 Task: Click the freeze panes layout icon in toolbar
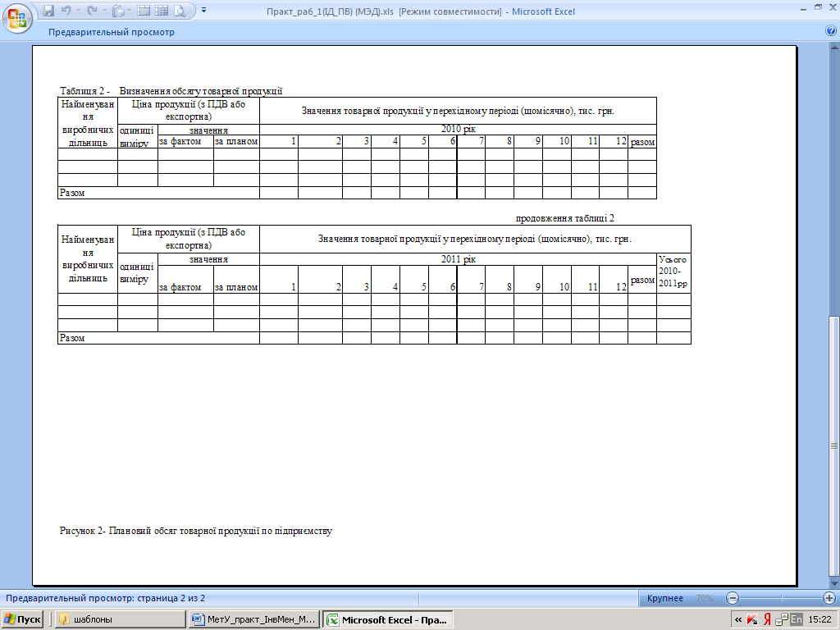pyautogui.click(x=143, y=11)
